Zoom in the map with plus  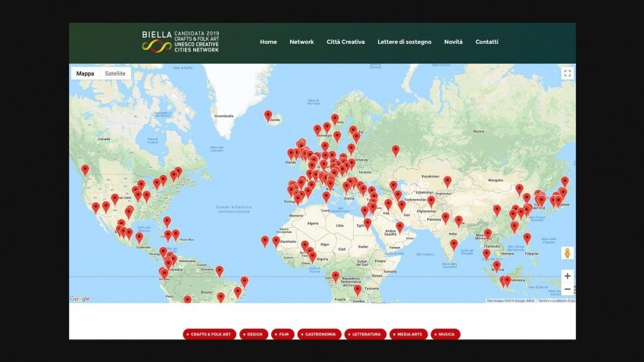567,276
